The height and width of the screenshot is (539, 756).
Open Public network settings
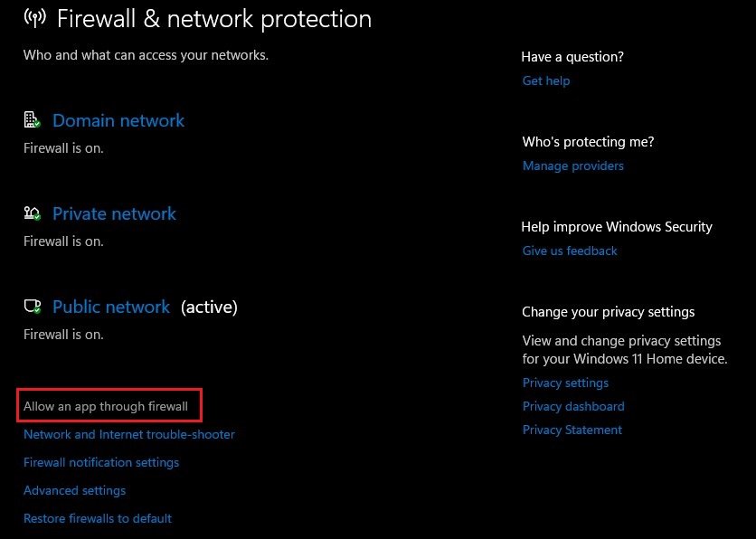[111, 307]
